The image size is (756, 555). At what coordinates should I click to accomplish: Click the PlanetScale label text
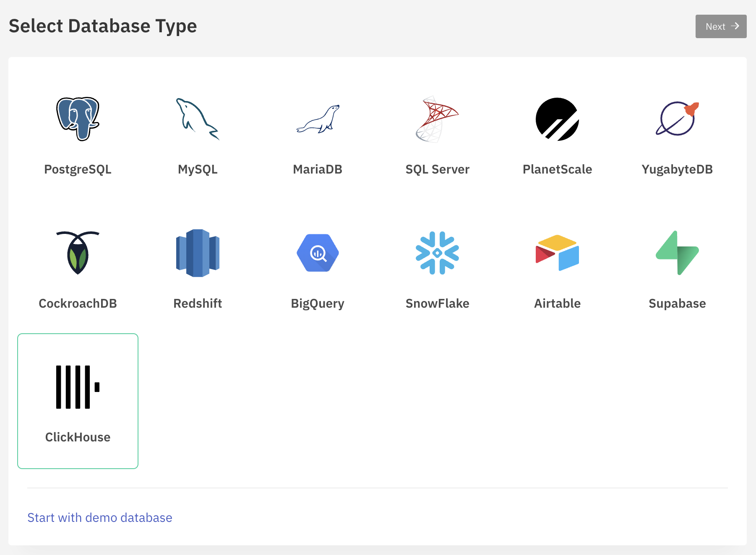pos(557,169)
